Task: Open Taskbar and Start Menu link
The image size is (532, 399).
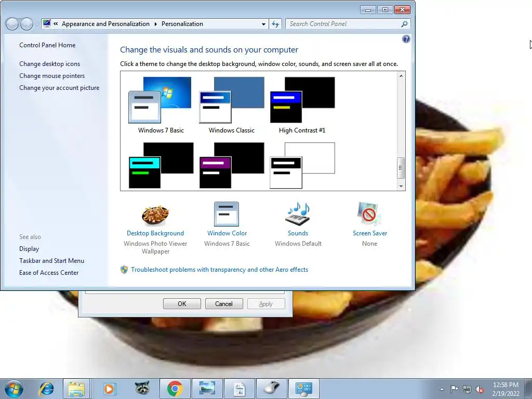Action: (x=51, y=261)
